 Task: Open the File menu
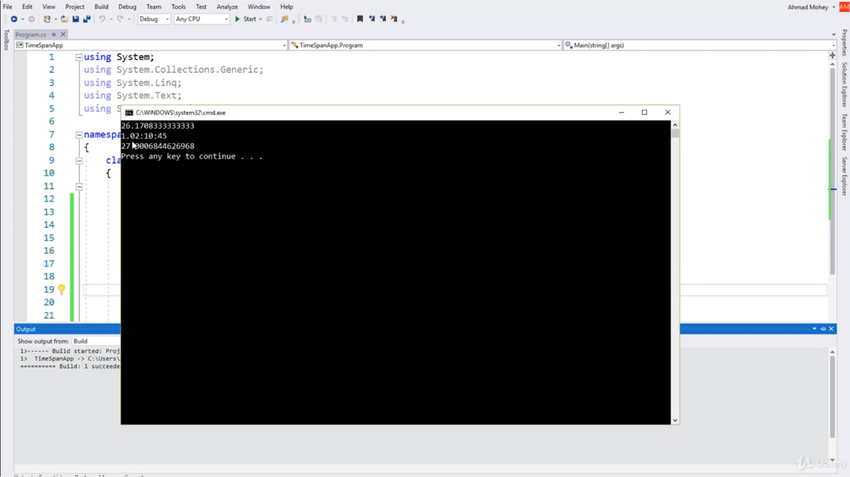pyautogui.click(x=8, y=7)
